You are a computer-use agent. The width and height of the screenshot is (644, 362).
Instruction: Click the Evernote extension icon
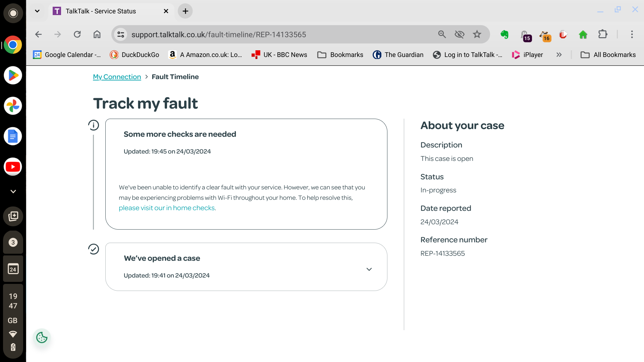pyautogui.click(x=504, y=35)
